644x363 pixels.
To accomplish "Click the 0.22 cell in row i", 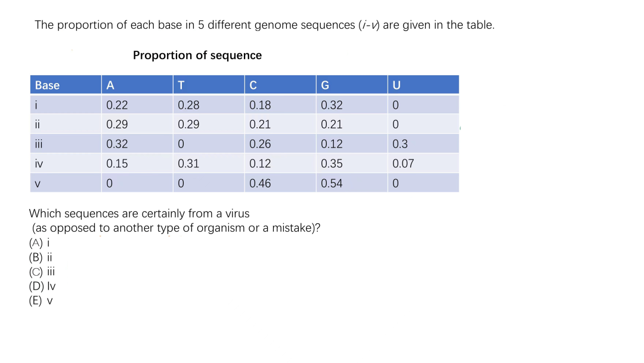I will click(x=137, y=105).
